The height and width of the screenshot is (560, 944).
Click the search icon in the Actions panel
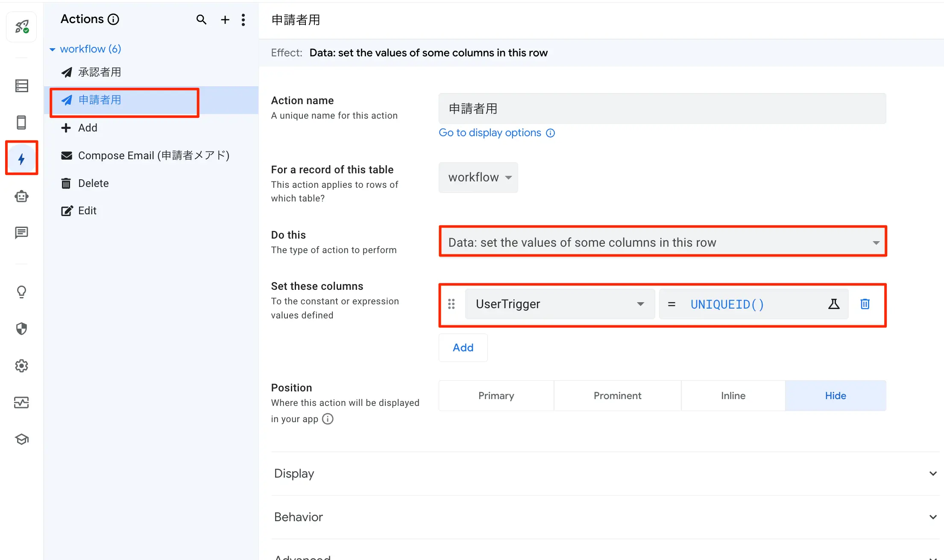point(201,20)
